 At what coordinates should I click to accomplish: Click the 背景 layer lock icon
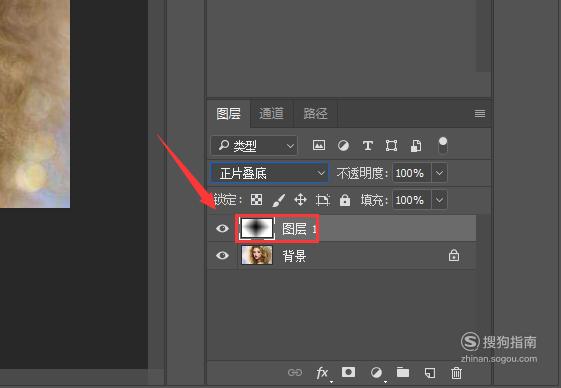(454, 256)
